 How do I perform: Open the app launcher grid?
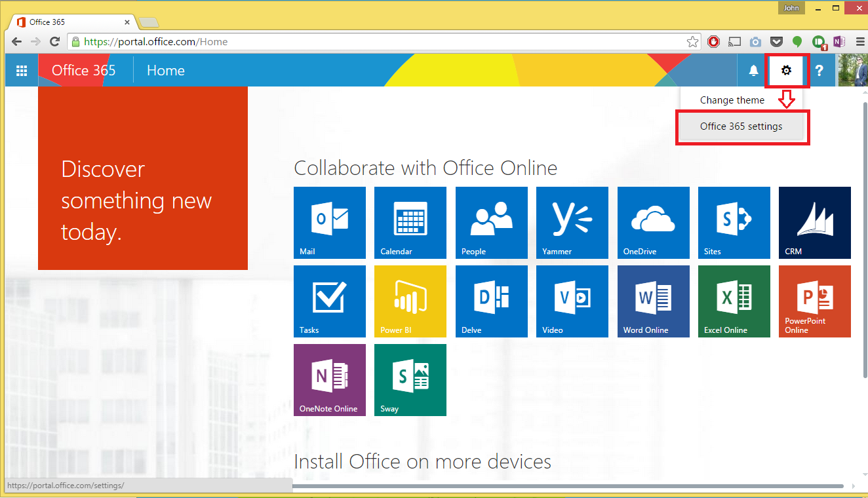[22, 70]
